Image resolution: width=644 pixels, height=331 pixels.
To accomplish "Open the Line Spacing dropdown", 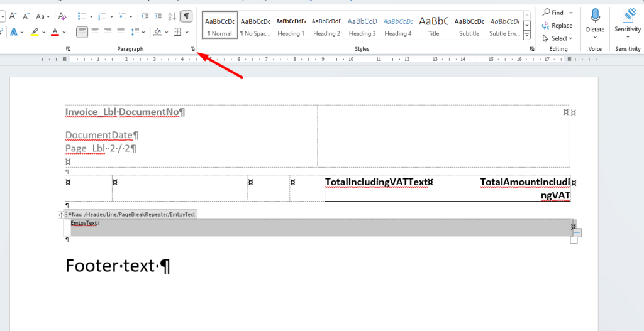I will point(137,31).
